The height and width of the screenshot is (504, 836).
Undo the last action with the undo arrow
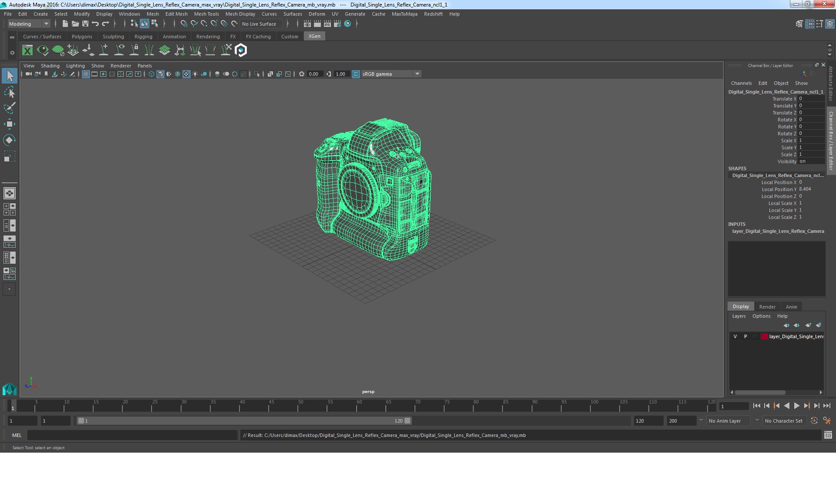pyautogui.click(x=95, y=24)
